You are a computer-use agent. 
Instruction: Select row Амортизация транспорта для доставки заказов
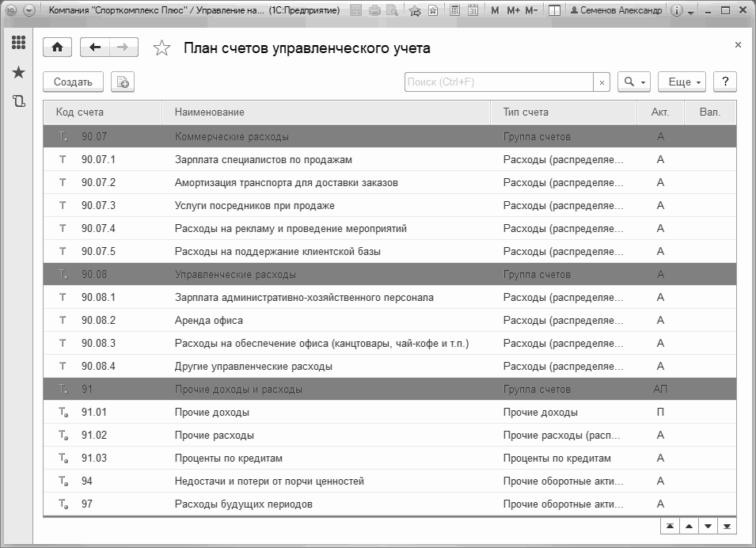pos(389,182)
